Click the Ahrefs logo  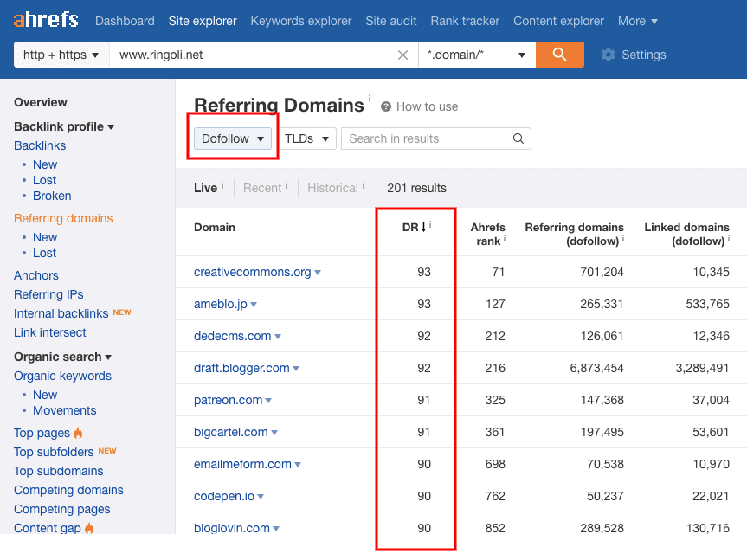pos(46,20)
